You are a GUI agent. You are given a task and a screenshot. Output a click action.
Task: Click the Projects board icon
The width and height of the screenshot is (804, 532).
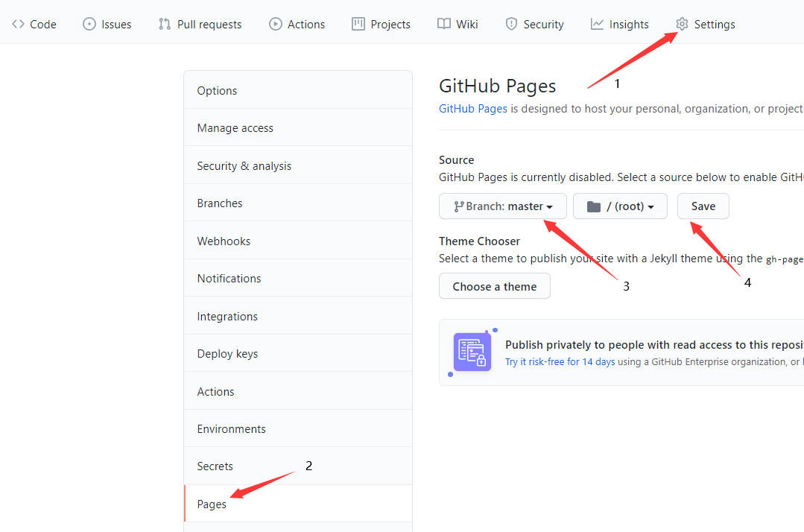[x=358, y=24]
